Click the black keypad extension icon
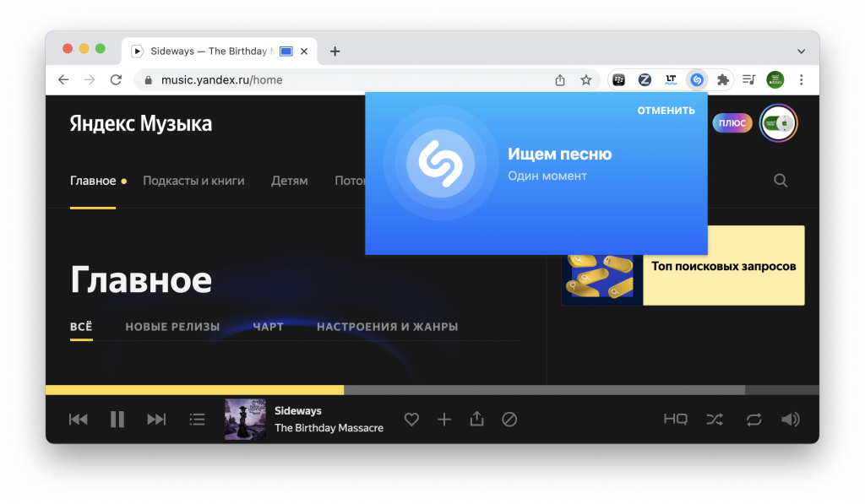 618,80
